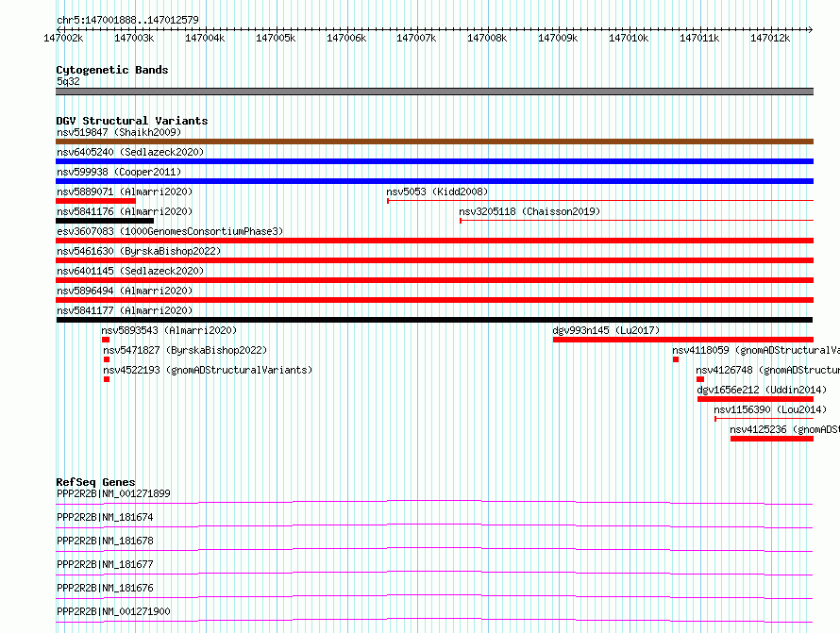Screen dimensions: 840x633
Task: Click the nsv519847 (Shaikh2009) brown variant bar
Action: 434,142
